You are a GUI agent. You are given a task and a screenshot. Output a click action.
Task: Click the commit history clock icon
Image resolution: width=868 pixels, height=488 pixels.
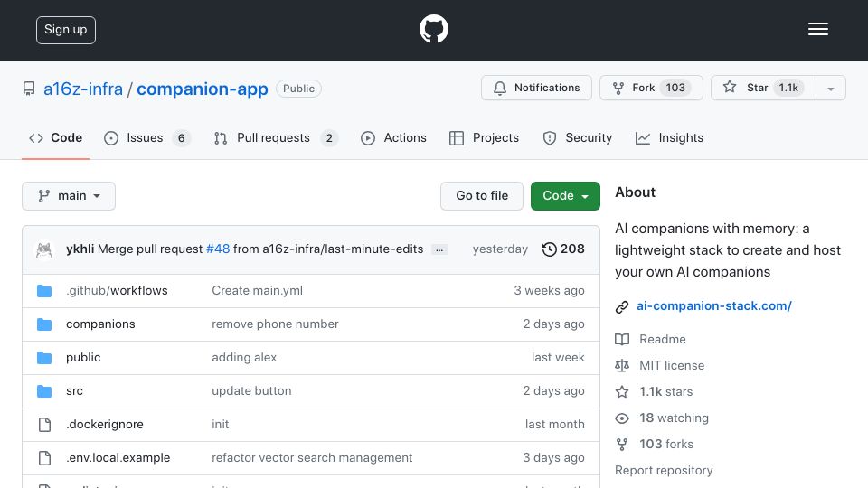coord(549,249)
